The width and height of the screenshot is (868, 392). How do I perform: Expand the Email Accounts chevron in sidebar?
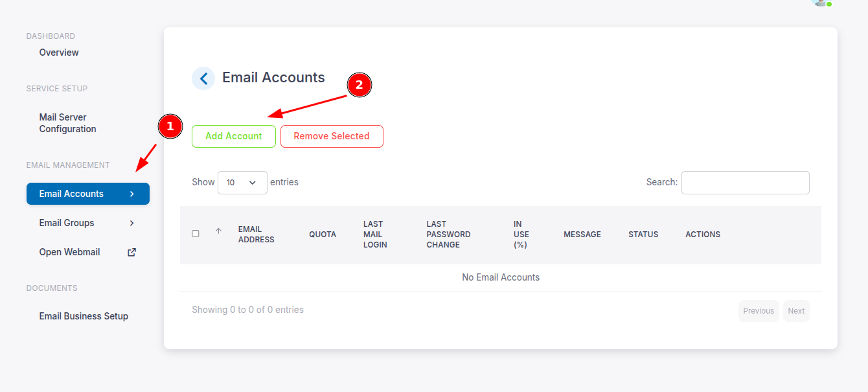131,194
